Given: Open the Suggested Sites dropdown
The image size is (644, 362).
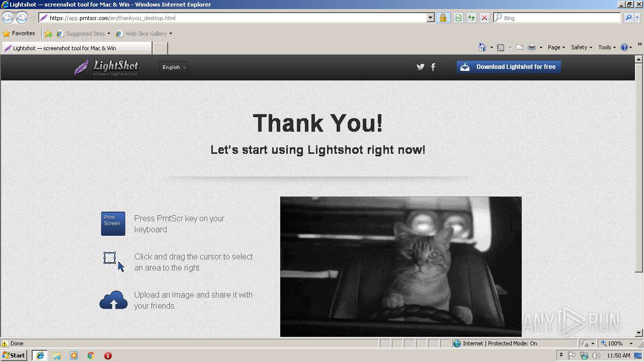Looking at the screenshot, I should [83, 34].
